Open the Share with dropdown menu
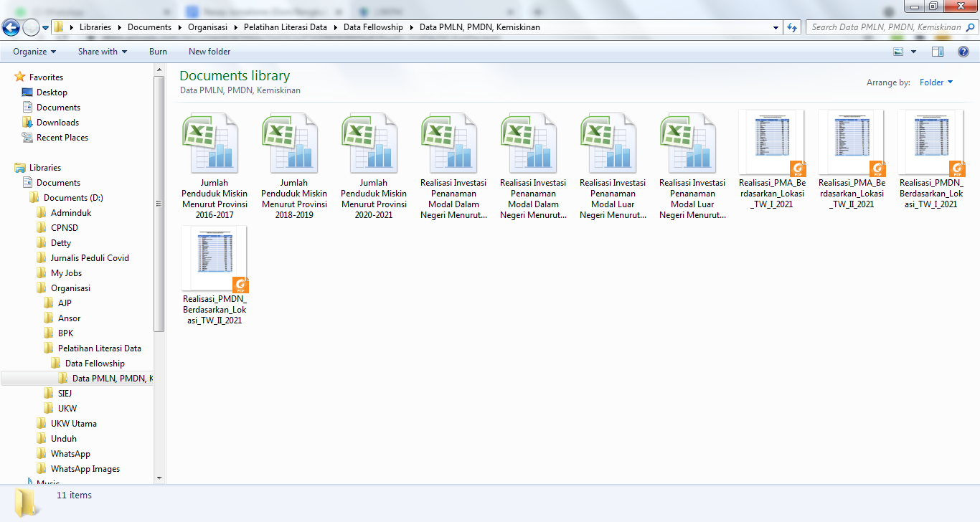 [x=102, y=52]
